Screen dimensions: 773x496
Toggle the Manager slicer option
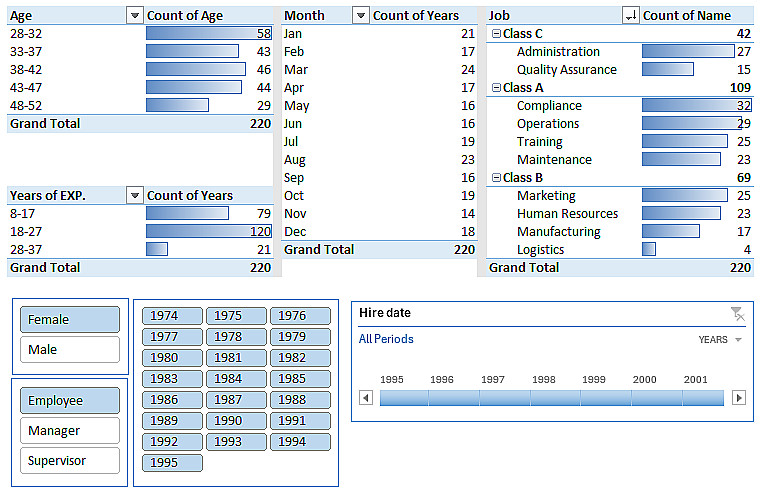70,430
